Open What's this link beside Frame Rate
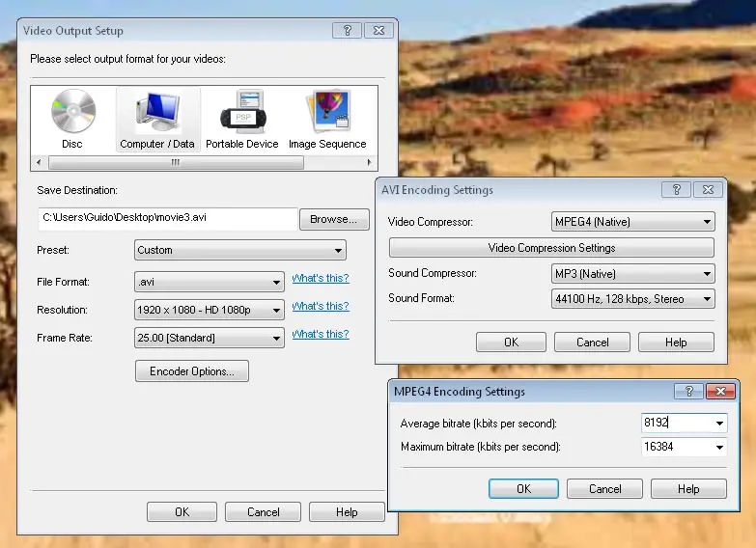756x548 pixels. 321,334
